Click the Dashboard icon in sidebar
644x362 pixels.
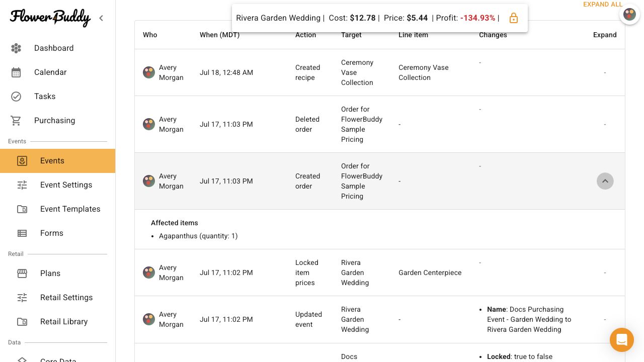pyautogui.click(x=16, y=48)
